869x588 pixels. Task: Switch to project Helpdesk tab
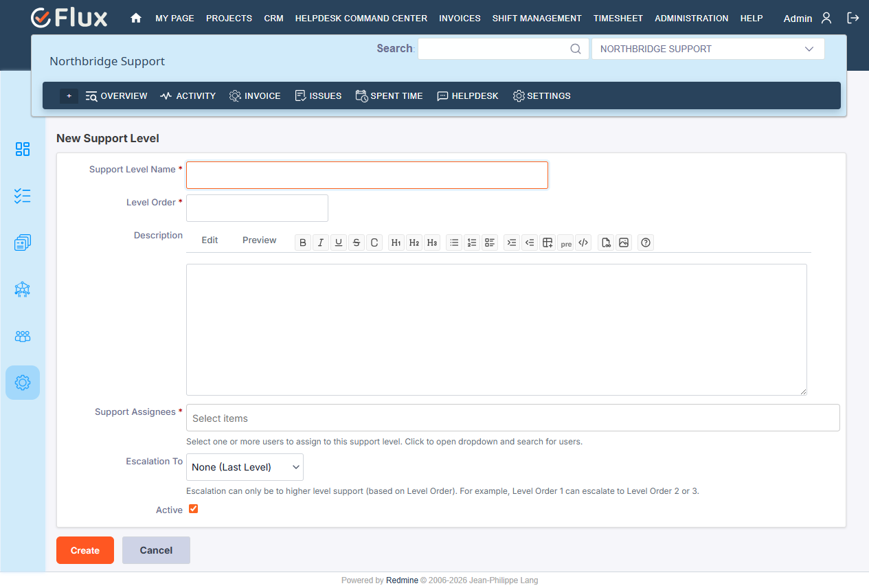tap(468, 96)
